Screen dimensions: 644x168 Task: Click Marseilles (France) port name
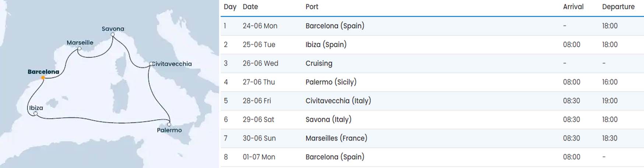pyautogui.click(x=337, y=138)
